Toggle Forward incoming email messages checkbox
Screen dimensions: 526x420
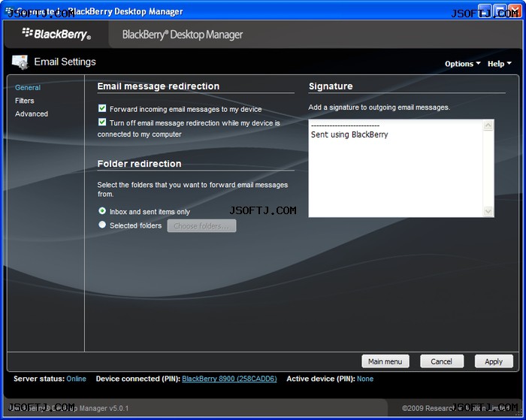(102, 108)
